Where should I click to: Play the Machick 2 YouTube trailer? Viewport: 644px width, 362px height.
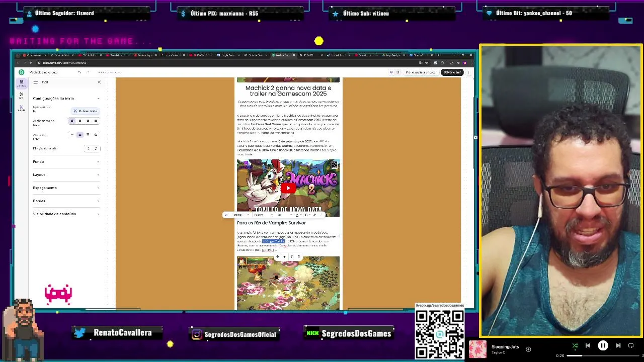click(288, 188)
